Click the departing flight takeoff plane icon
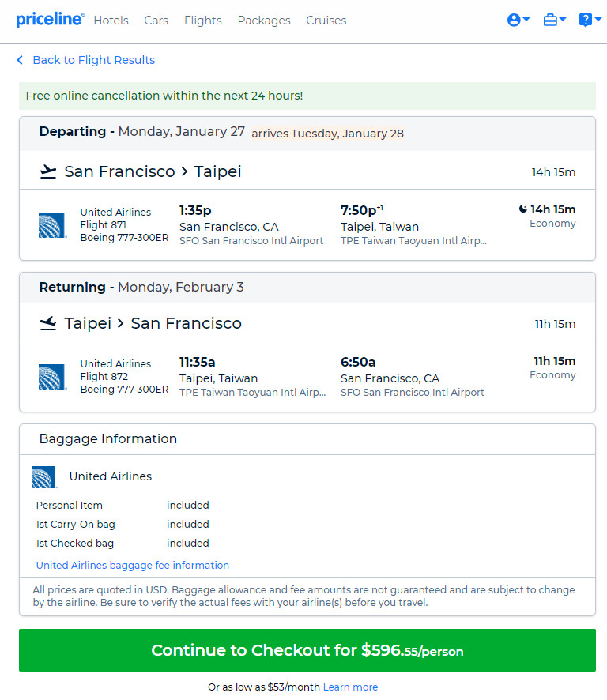The height and width of the screenshot is (700, 607). 48,171
